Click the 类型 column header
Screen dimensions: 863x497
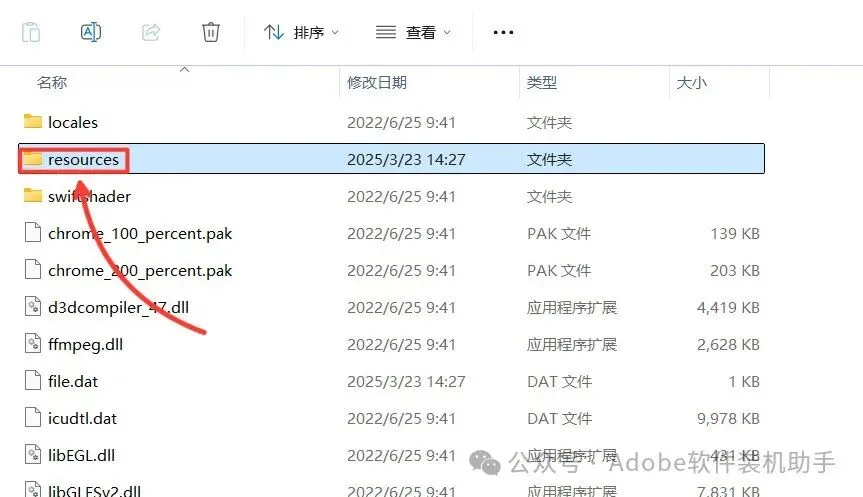click(x=542, y=83)
